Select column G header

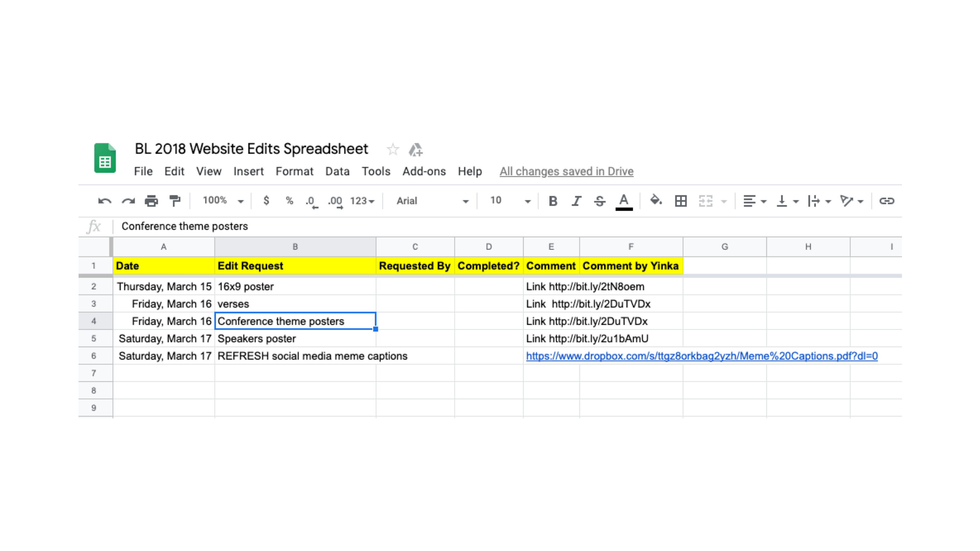click(725, 247)
